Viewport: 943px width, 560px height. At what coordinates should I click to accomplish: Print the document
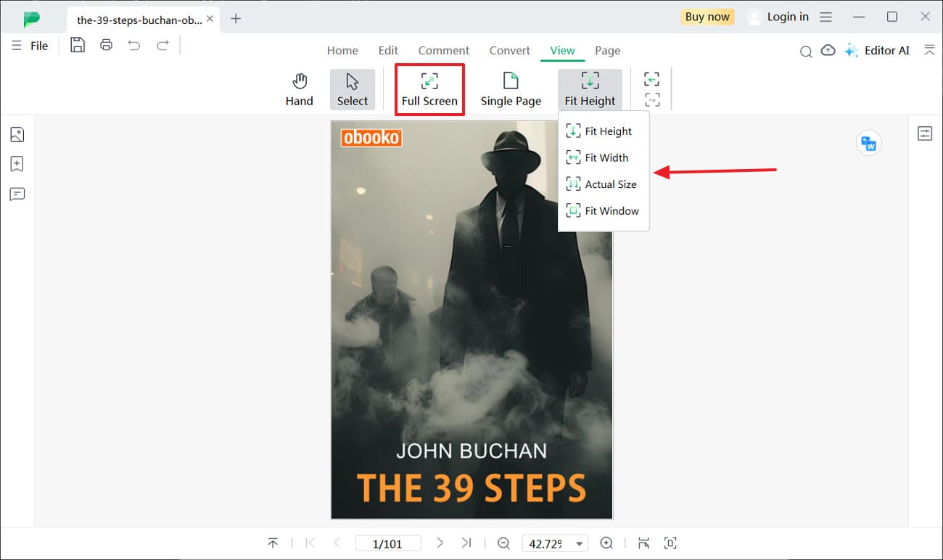[106, 45]
